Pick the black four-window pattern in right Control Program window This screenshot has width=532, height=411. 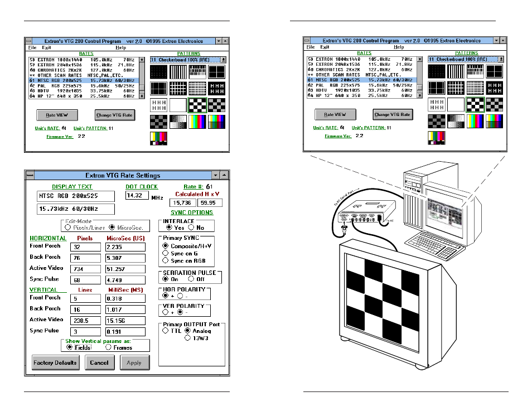click(494, 71)
